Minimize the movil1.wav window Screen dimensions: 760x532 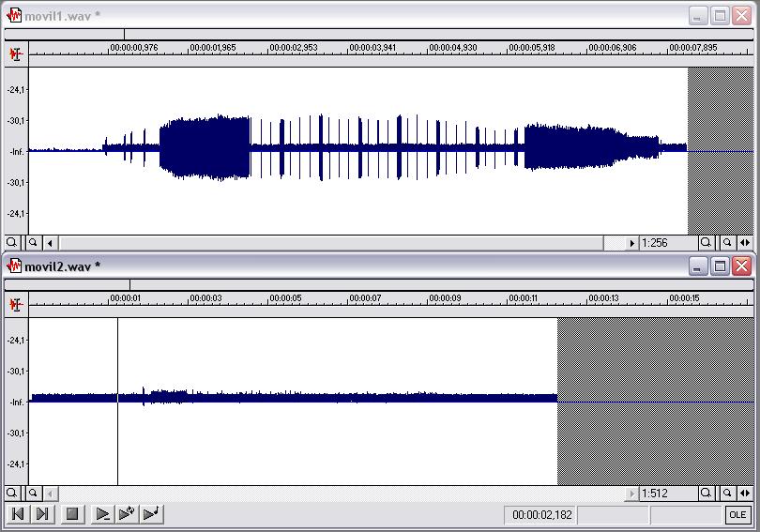pos(697,16)
